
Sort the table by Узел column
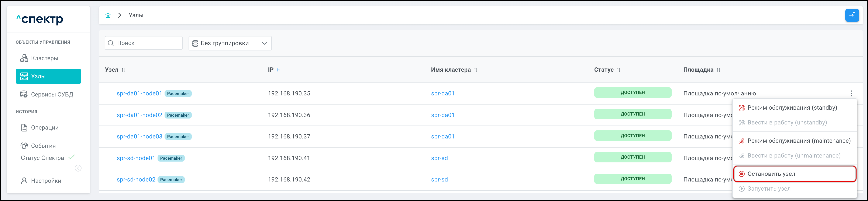(x=123, y=70)
